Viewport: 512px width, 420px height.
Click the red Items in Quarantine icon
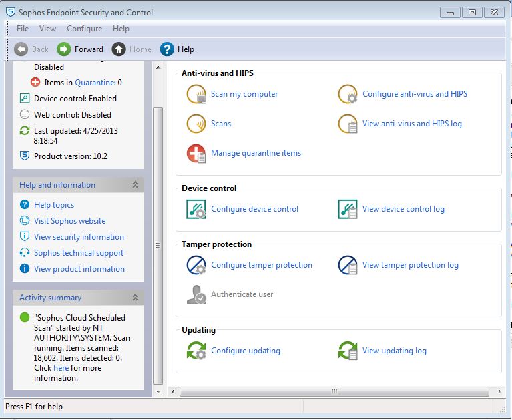35,82
